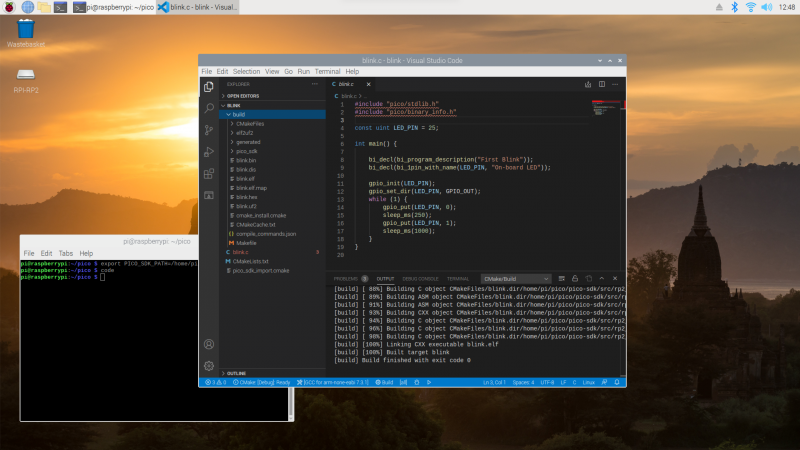800x450 pixels.
Task: Open Manage gear in activity bar
Action: (x=209, y=366)
